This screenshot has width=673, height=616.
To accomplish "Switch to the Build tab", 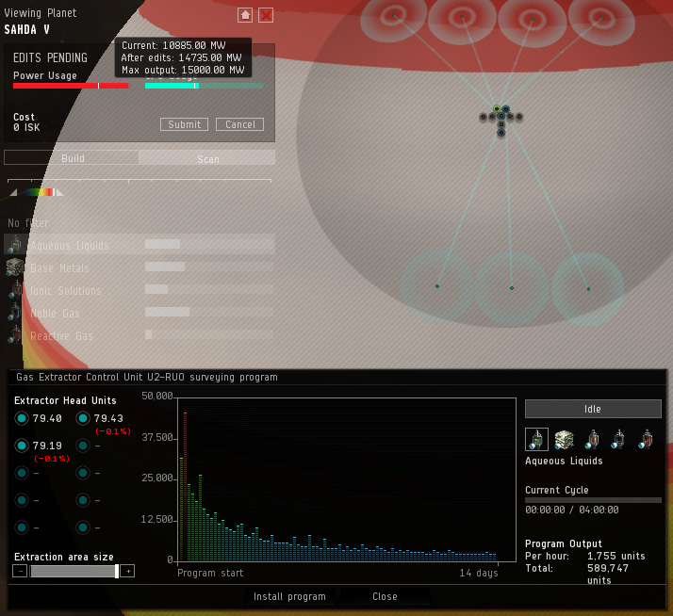I will click(72, 158).
